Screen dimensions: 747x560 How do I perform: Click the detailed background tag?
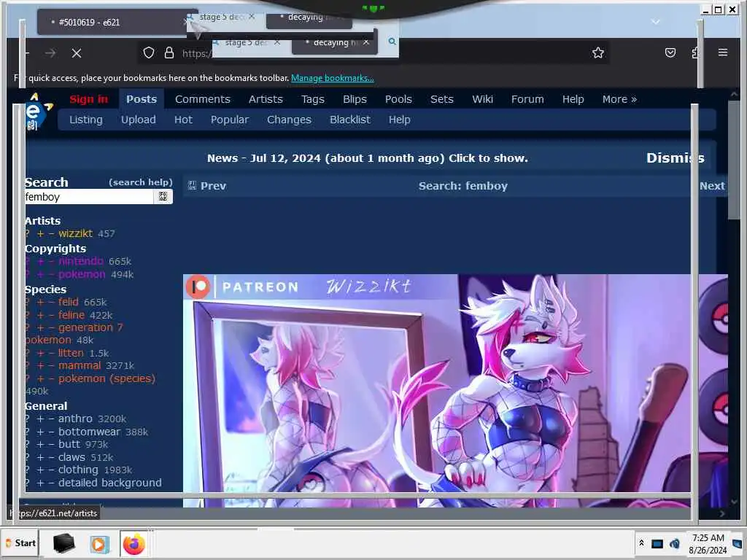[x=110, y=483]
